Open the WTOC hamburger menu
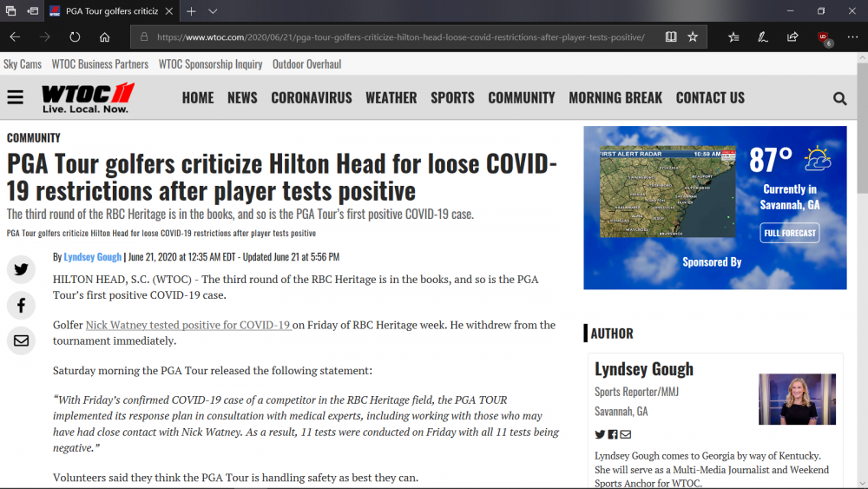The width and height of the screenshot is (868, 489). (16, 97)
